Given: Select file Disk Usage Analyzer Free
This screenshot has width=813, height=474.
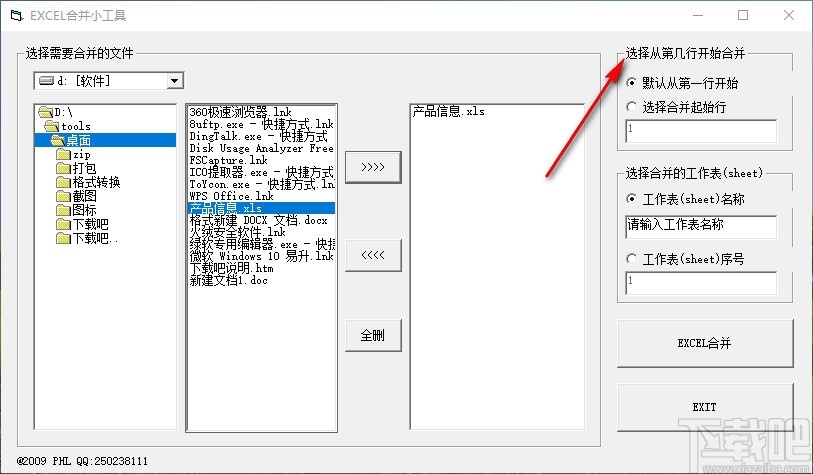Looking at the screenshot, I should coord(261,148).
